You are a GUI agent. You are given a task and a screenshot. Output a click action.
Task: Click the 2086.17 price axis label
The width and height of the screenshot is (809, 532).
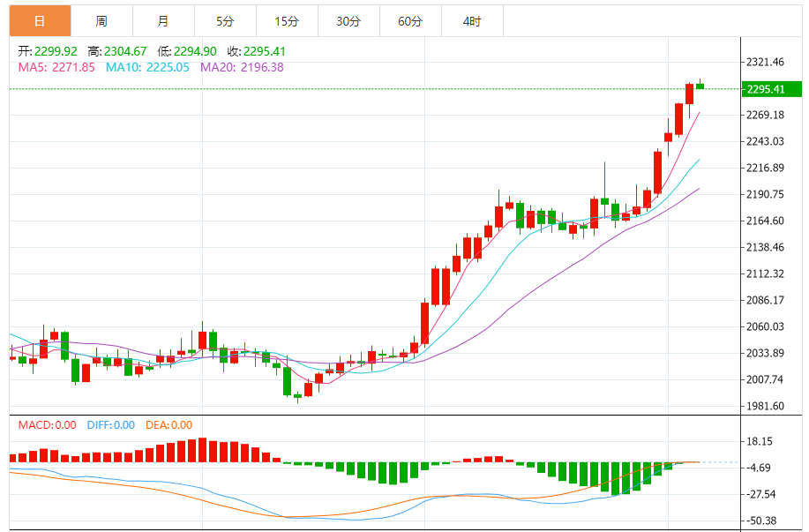[765, 300]
